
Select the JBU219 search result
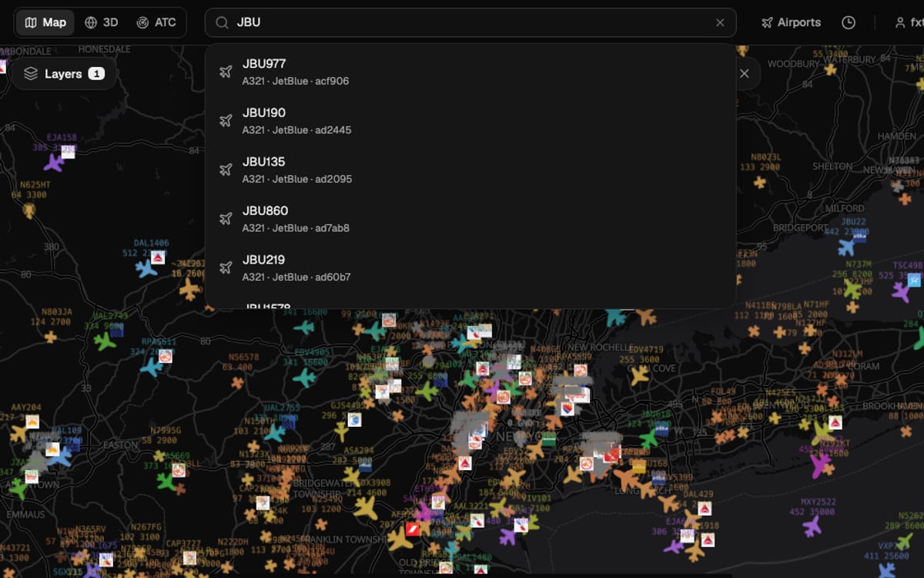470,268
